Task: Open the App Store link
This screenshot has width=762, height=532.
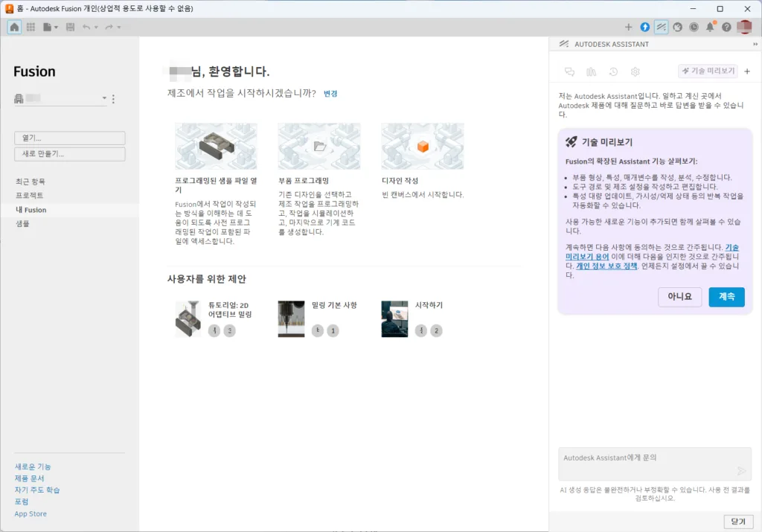Action: 31,514
